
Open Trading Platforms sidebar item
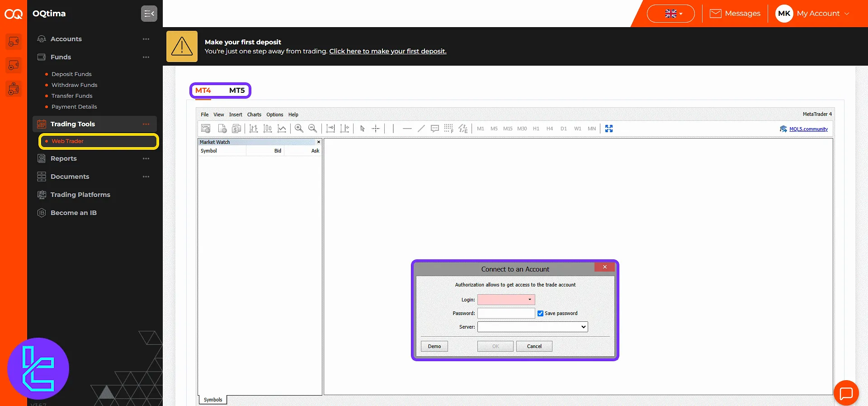(80, 195)
